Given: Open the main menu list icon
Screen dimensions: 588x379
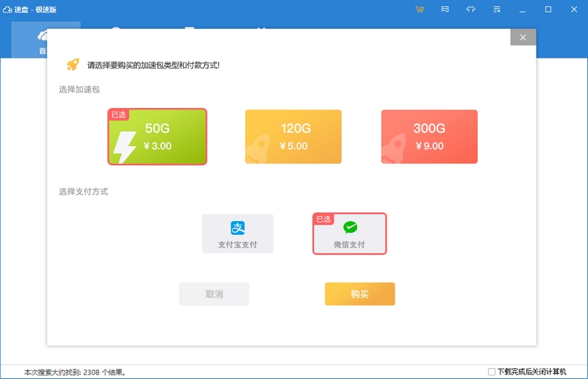Looking at the screenshot, I should [x=497, y=10].
